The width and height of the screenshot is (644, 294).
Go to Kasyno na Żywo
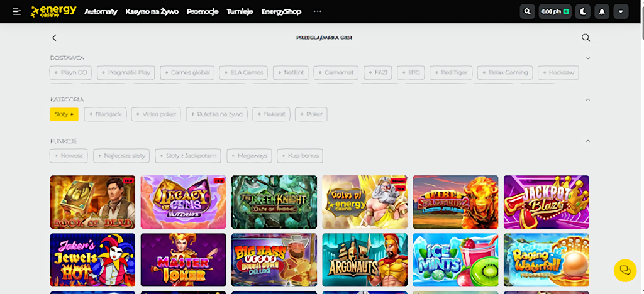[152, 11]
